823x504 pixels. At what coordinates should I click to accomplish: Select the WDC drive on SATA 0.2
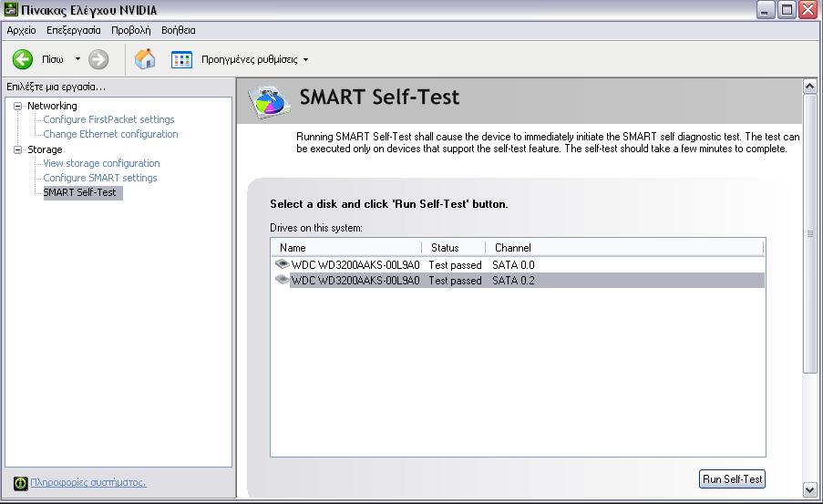click(355, 281)
